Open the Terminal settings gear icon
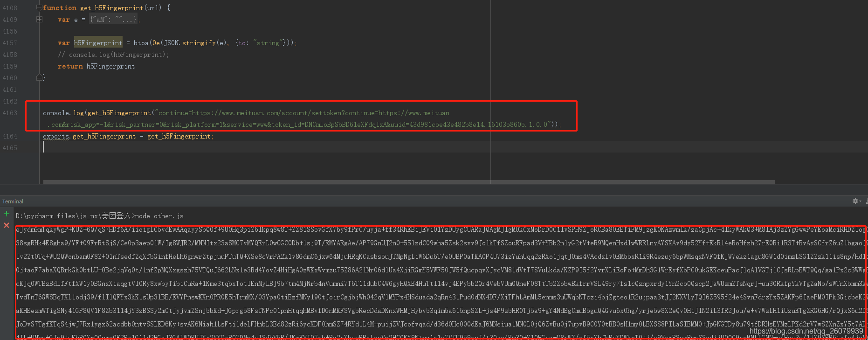 point(856,201)
